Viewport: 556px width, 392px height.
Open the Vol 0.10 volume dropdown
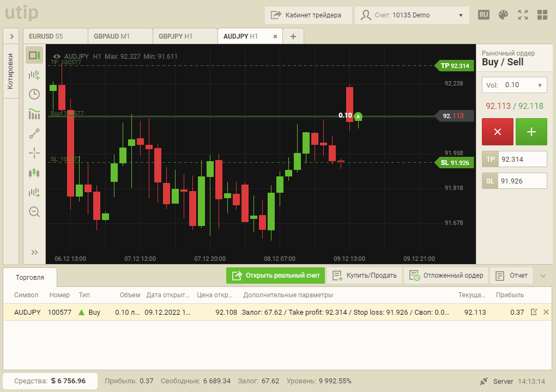[514, 85]
